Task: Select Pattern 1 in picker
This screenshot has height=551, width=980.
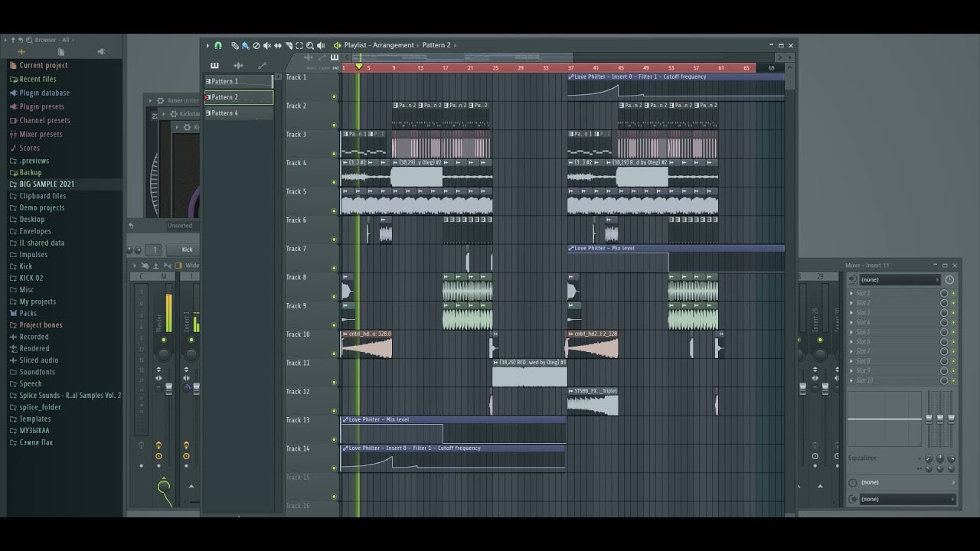Action: click(x=239, y=81)
